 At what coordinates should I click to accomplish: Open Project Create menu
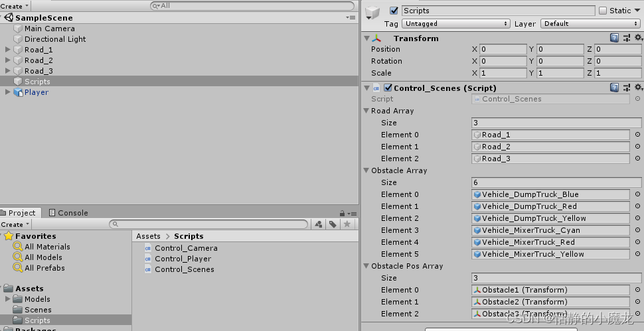(x=15, y=224)
